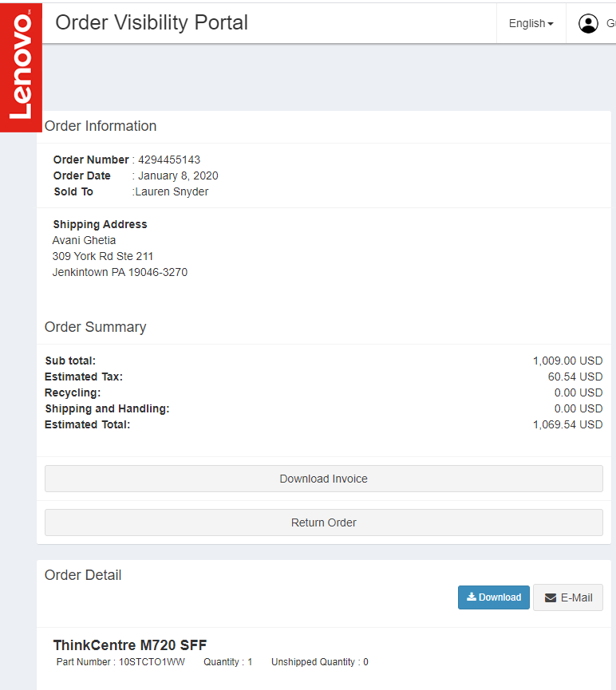The image size is (616, 690).
Task: Click the Order Detail heading
Action: 83,575
